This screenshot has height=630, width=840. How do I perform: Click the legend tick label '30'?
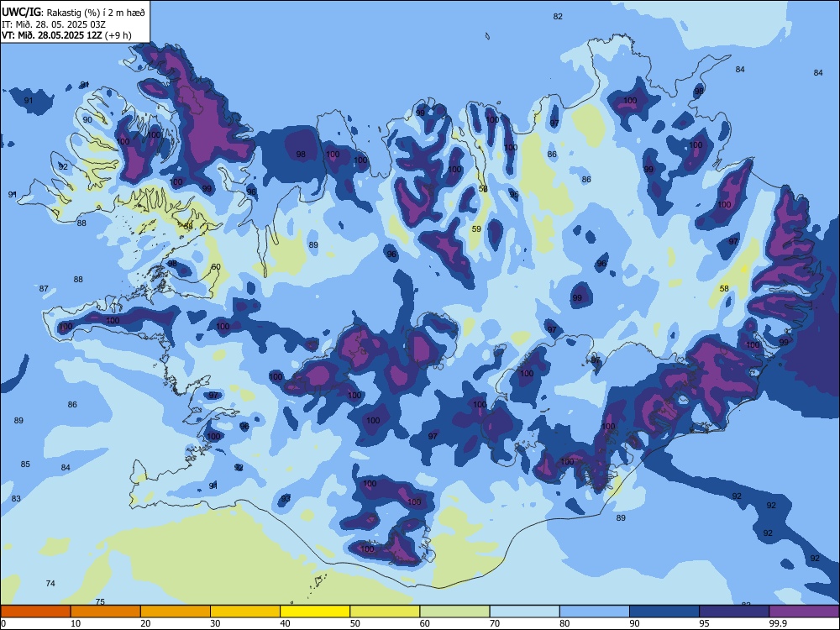[215, 623]
